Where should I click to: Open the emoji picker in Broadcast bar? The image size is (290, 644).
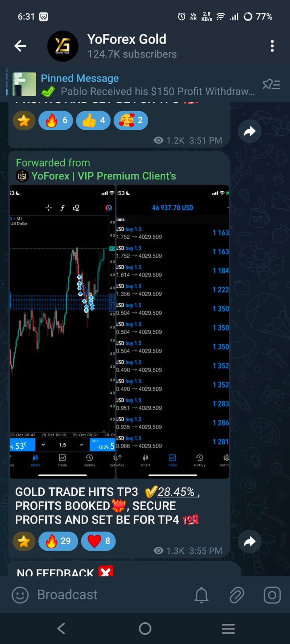[20, 595]
